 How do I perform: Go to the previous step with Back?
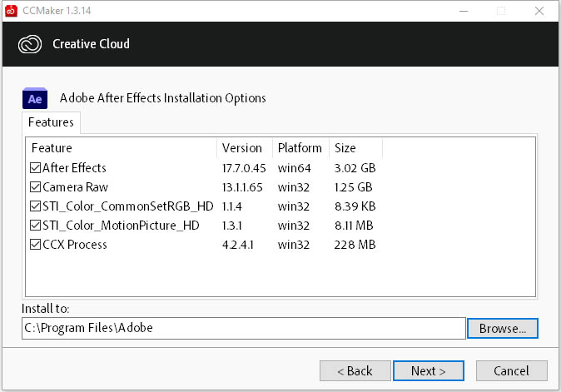(x=353, y=370)
